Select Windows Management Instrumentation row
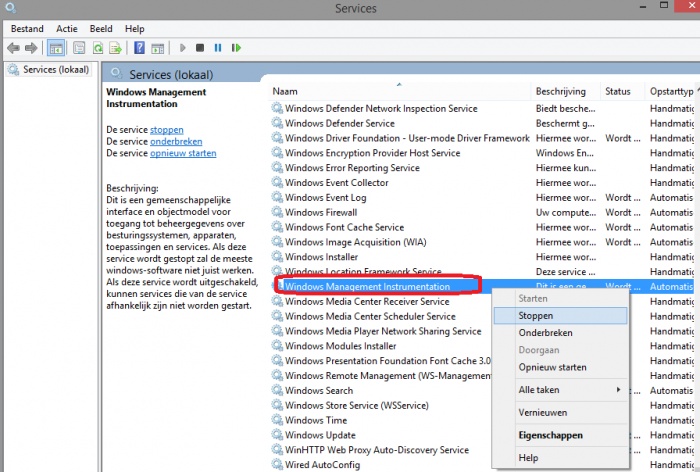 tap(482, 286)
